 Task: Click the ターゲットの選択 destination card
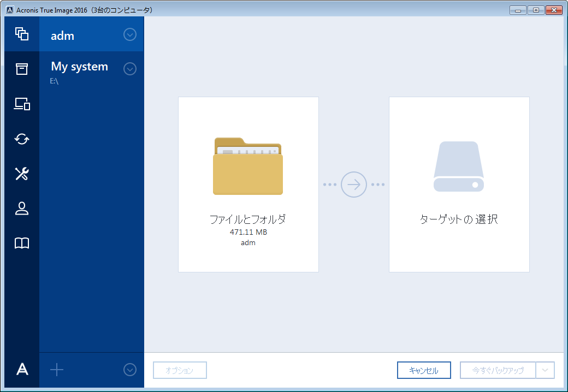(x=459, y=185)
